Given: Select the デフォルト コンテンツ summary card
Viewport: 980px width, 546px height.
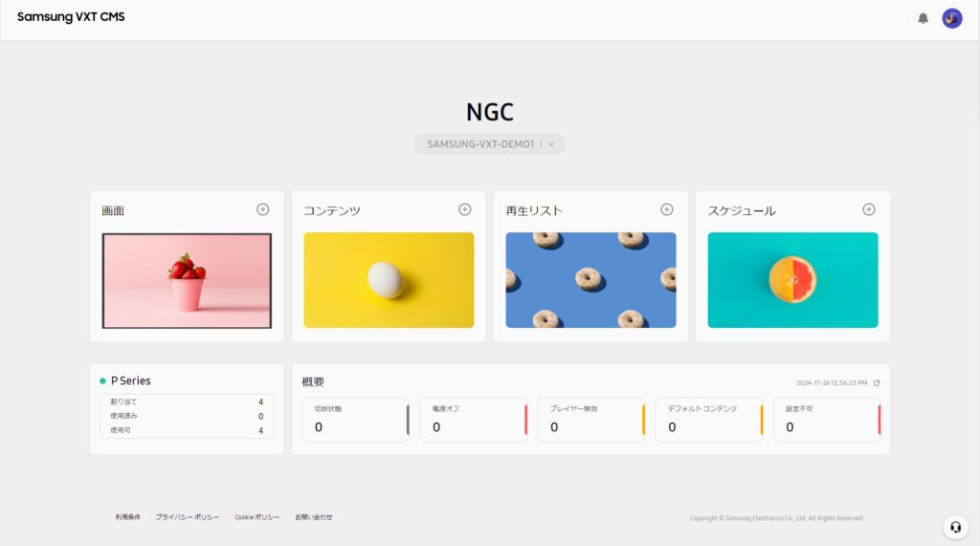Looking at the screenshot, I should (709, 420).
